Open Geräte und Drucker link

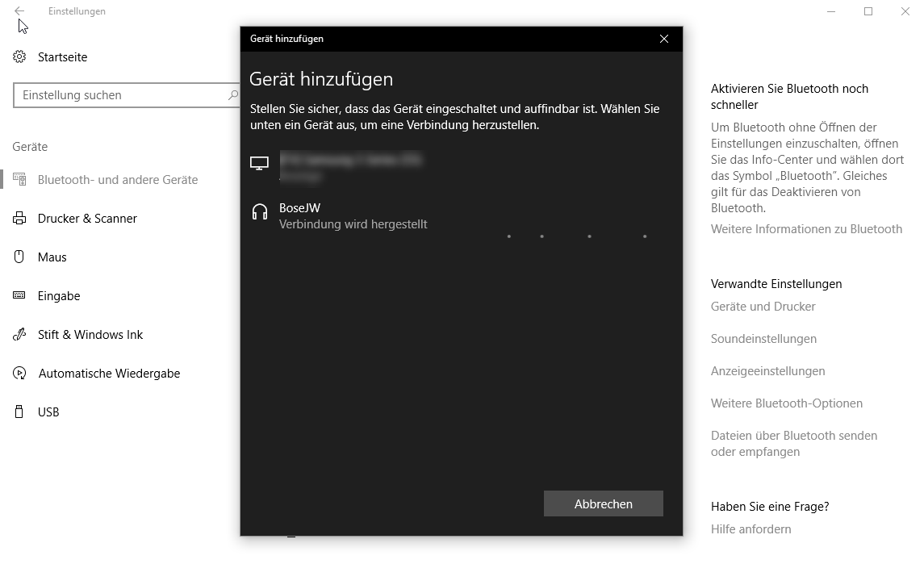(763, 307)
